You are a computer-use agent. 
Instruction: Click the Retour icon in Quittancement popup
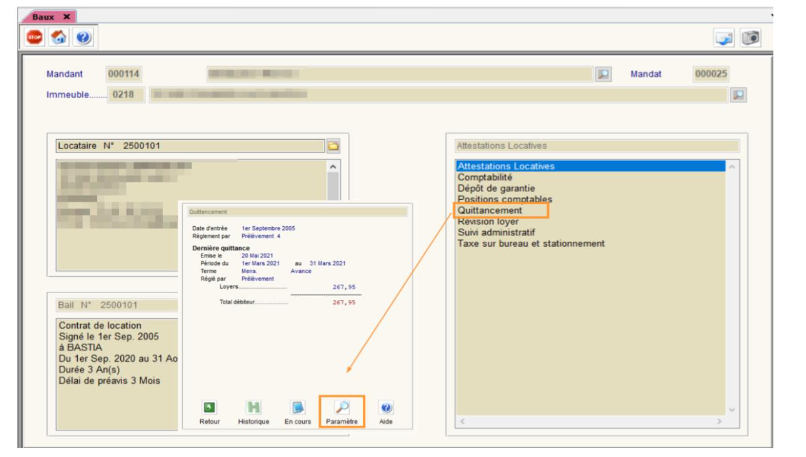(209, 408)
